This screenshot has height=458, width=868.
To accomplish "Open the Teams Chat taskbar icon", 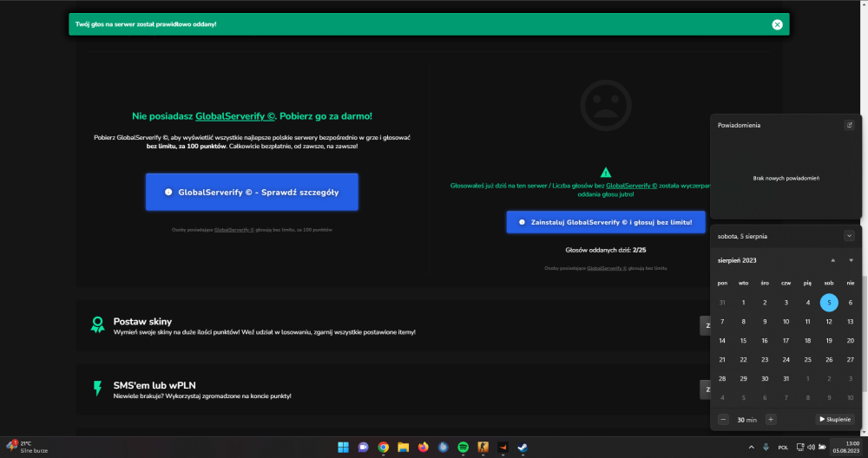I will tap(363, 447).
